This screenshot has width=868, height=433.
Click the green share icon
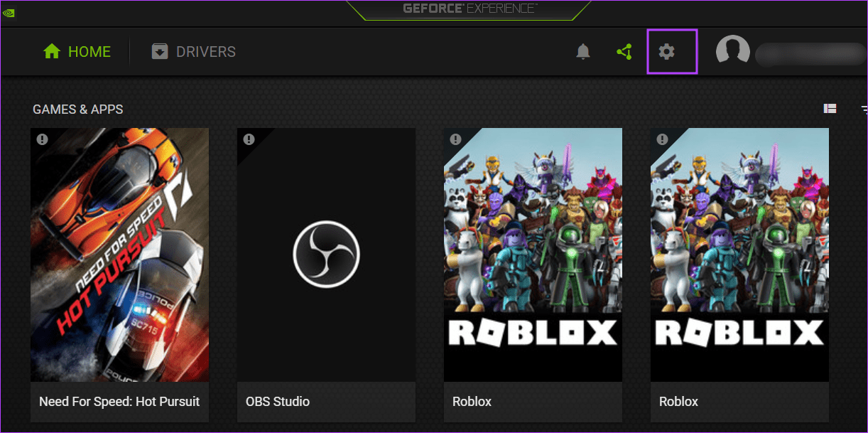[x=624, y=51]
